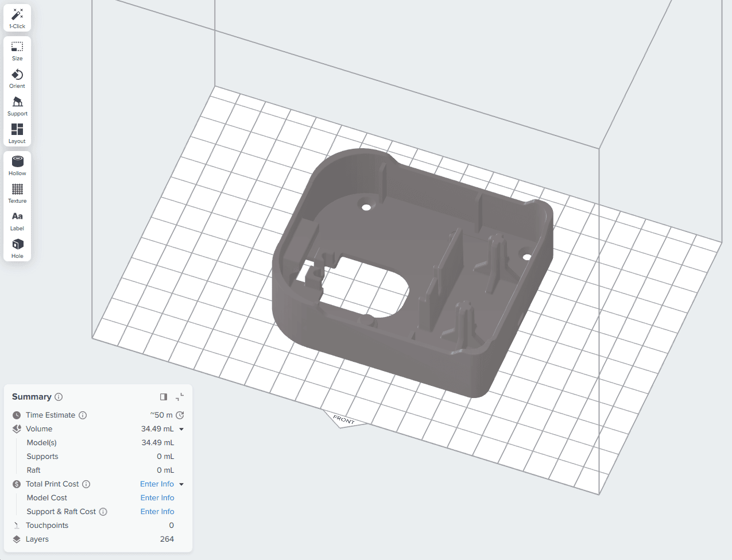Click Enter Info for Model Cost

(x=157, y=498)
